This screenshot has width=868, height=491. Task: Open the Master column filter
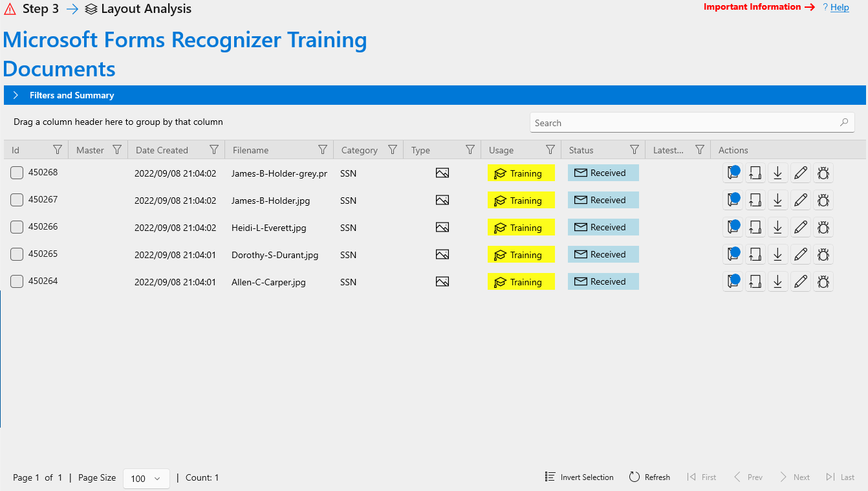pyautogui.click(x=117, y=149)
